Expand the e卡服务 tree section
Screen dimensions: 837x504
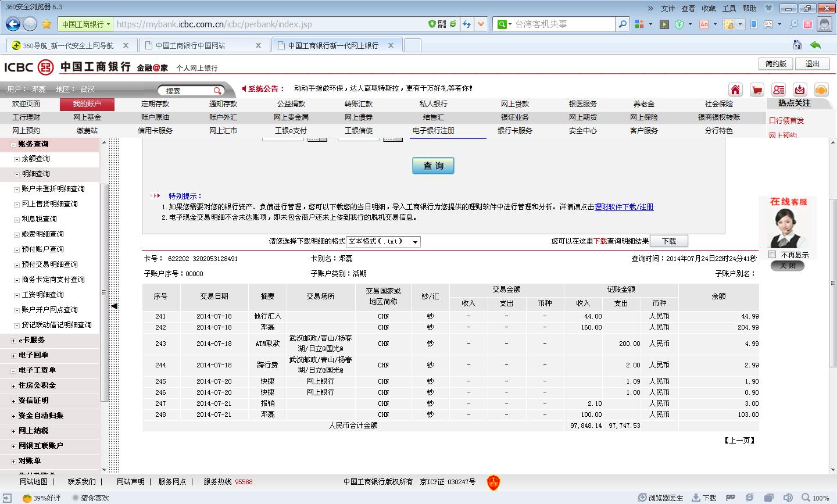point(14,340)
